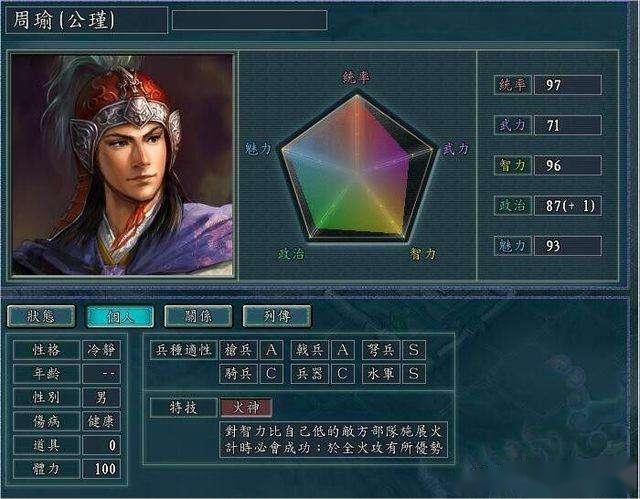Click the 槍兵 aptitude grade A
The width and height of the screenshot is (640, 499).
(x=271, y=350)
